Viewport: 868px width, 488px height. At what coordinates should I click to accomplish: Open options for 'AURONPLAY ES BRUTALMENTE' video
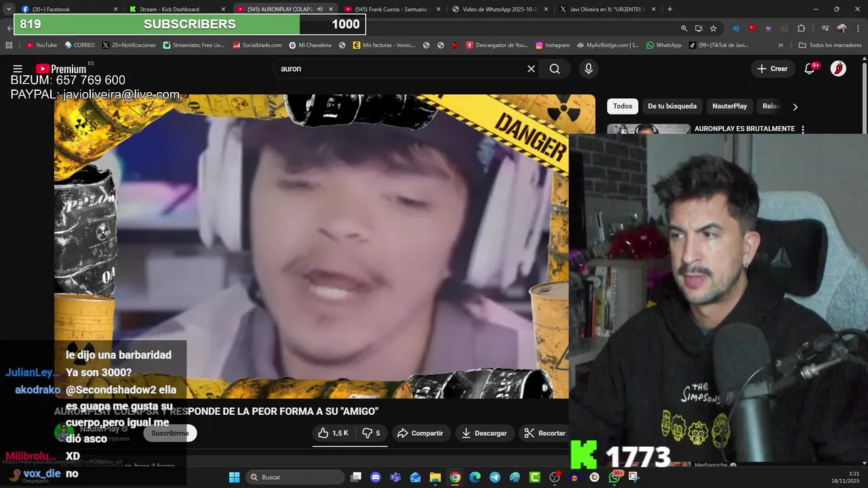pyautogui.click(x=803, y=129)
